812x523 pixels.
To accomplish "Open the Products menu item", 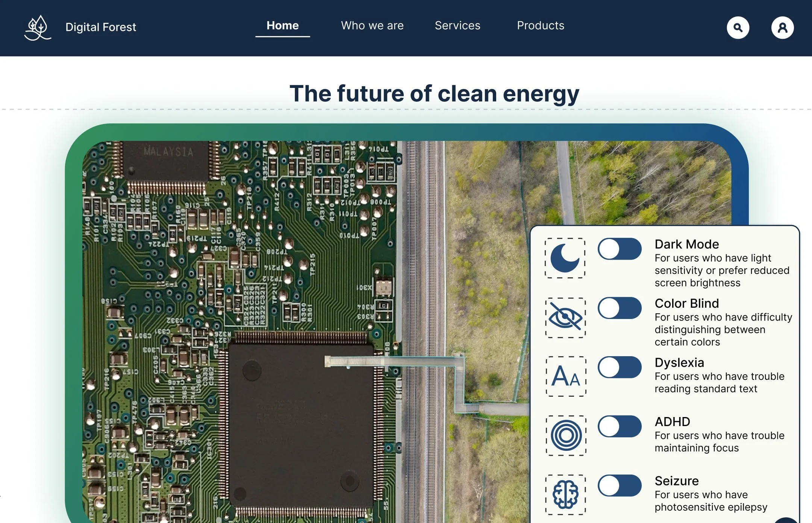I will coord(541,26).
